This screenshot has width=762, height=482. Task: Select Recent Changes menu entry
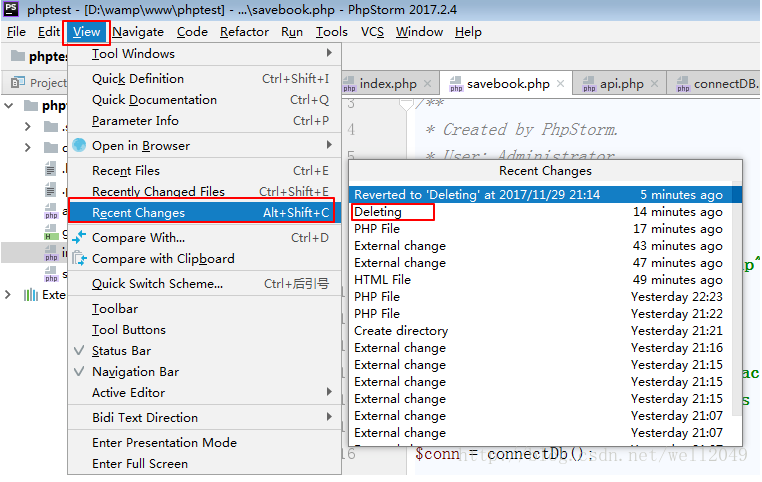[205, 212]
